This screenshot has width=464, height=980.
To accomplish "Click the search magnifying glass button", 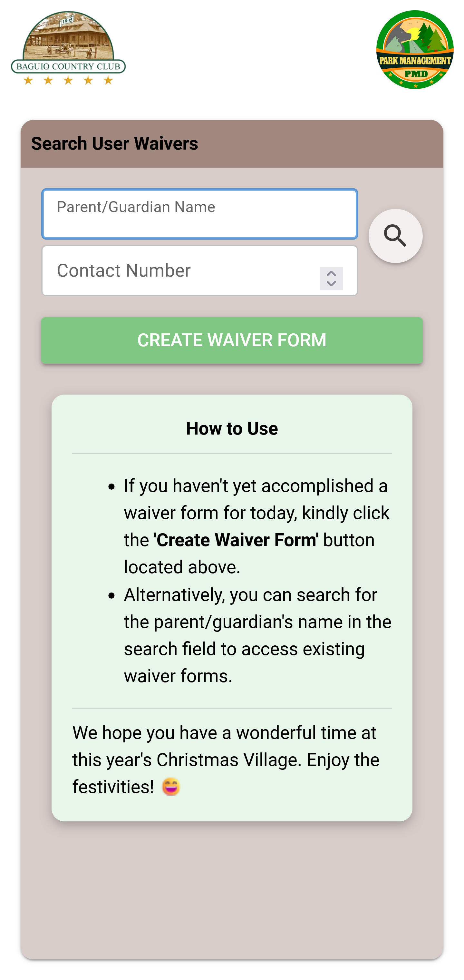I will pos(395,236).
